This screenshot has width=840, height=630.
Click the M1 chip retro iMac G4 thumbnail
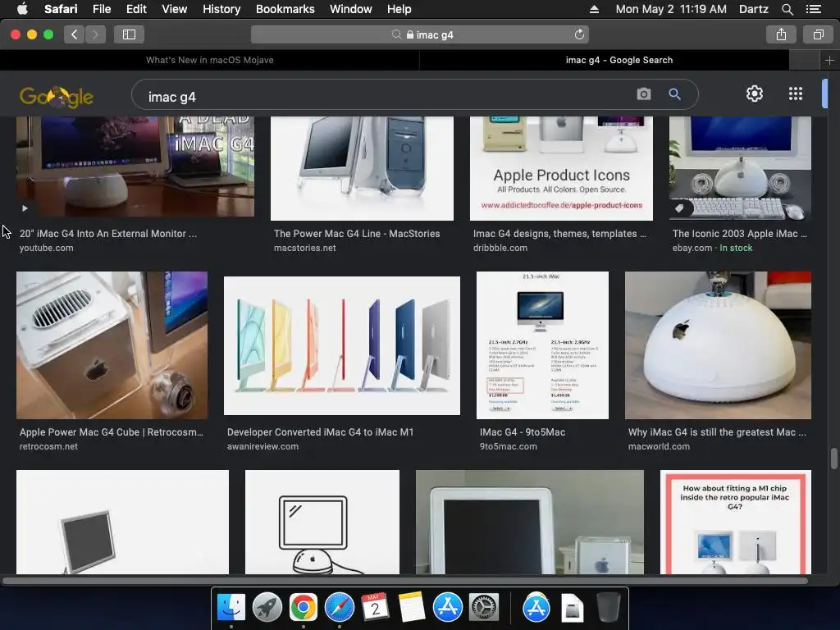tap(736, 523)
